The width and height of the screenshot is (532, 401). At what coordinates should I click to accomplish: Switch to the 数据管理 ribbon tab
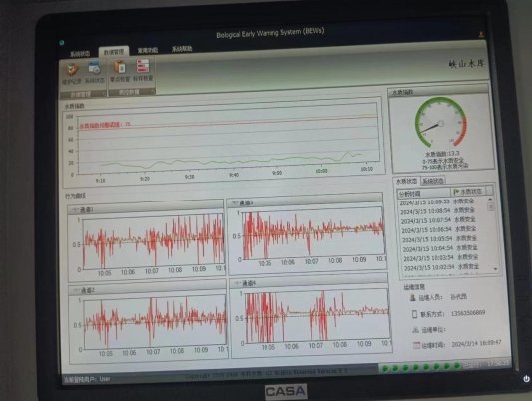(114, 52)
